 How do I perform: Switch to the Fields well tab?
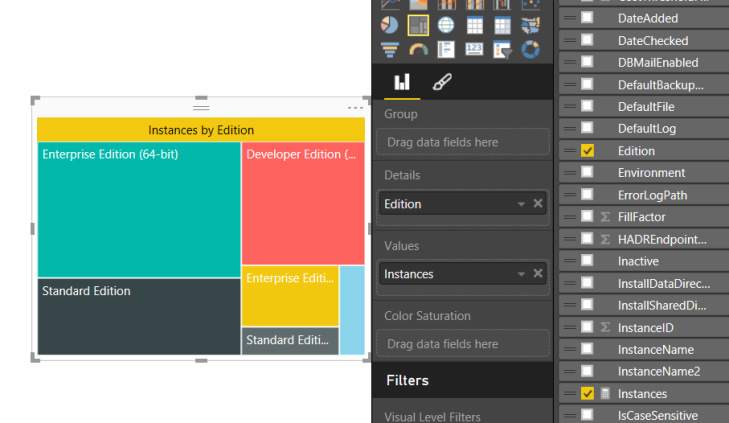coord(402,82)
